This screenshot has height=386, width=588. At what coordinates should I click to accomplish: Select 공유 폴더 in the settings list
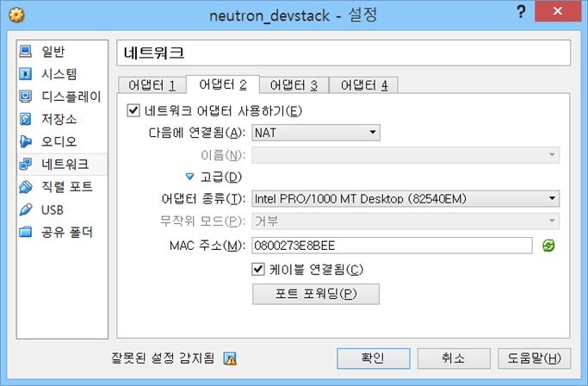[x=67, y=232]
